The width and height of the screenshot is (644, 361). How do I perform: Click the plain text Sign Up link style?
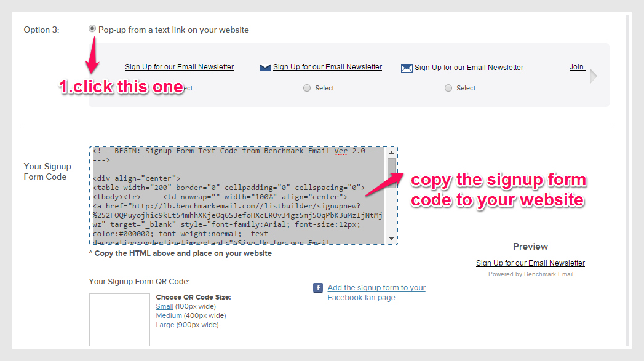179,67
